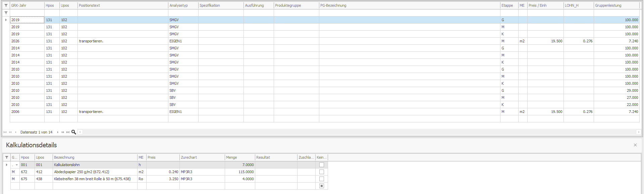Screen dimensions: 644x194
Task: Open the G... dropdown in the Kalkulationslohn row
Action: (17, 165)
